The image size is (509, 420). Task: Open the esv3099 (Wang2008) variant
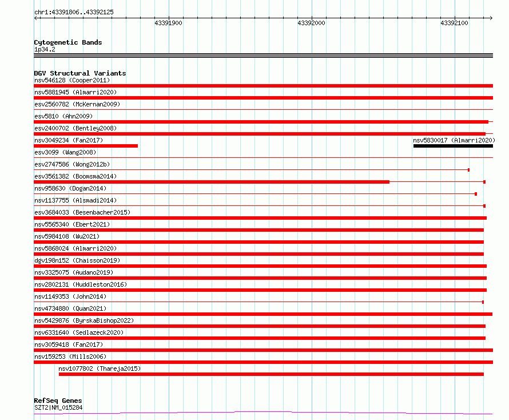point(65,152)
